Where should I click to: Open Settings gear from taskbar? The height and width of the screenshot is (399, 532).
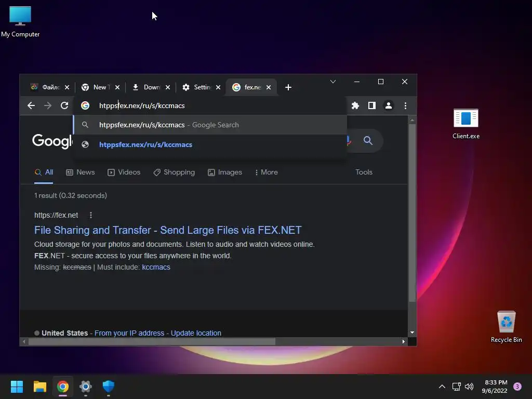coord(86,387)
